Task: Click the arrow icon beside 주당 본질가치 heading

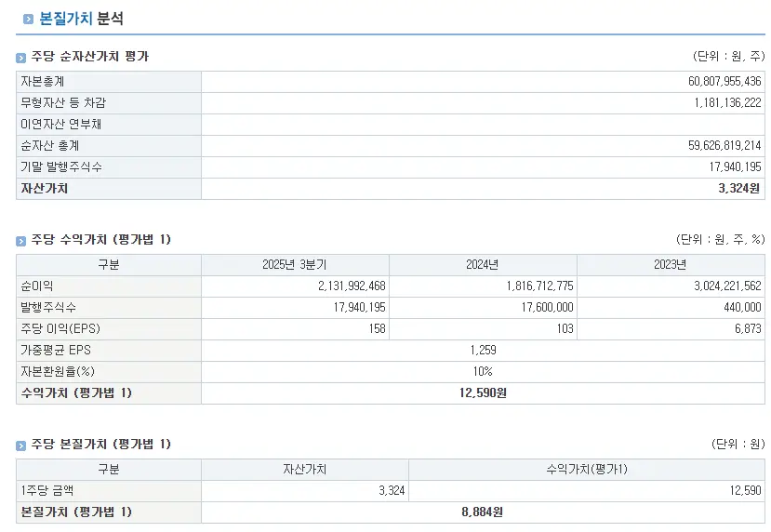Action: click(x=21, y=446)
